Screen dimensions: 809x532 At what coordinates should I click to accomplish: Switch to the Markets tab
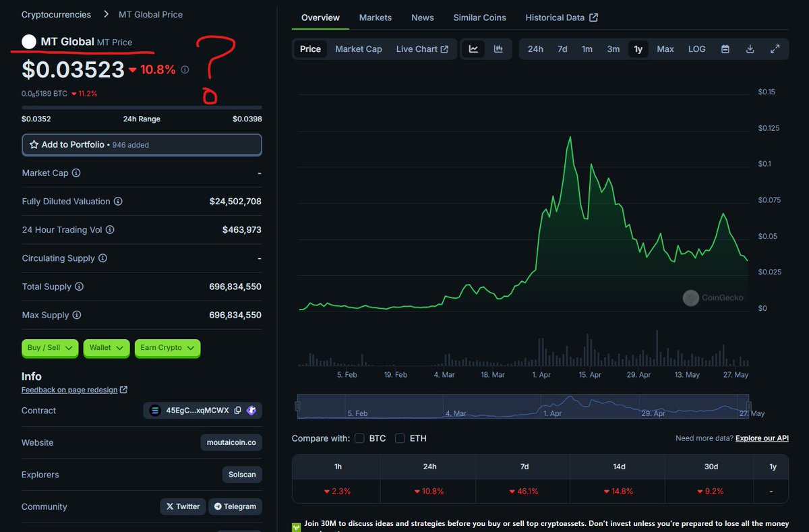(375, 18)
